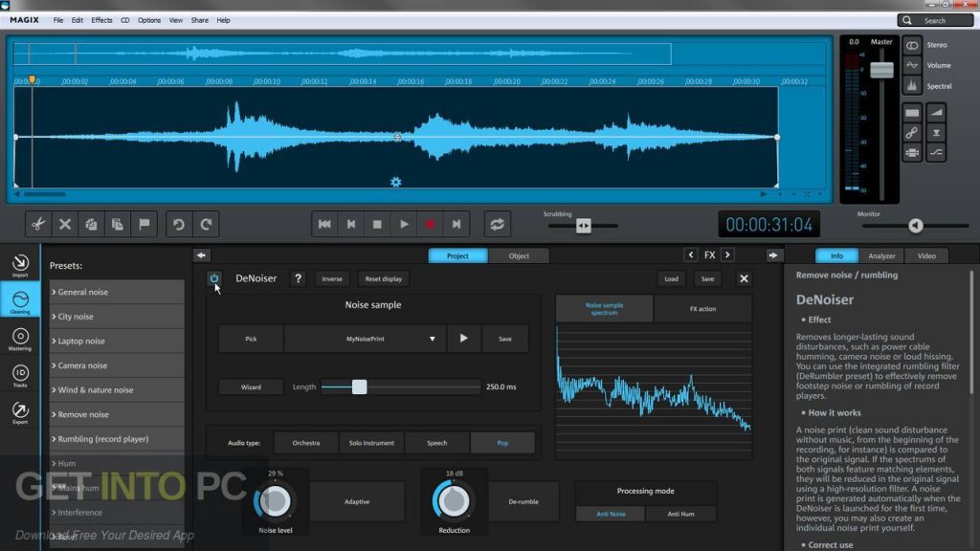Adjust the Length slider handle
This screenshot has width=980, height=551.
coord(360,386)
